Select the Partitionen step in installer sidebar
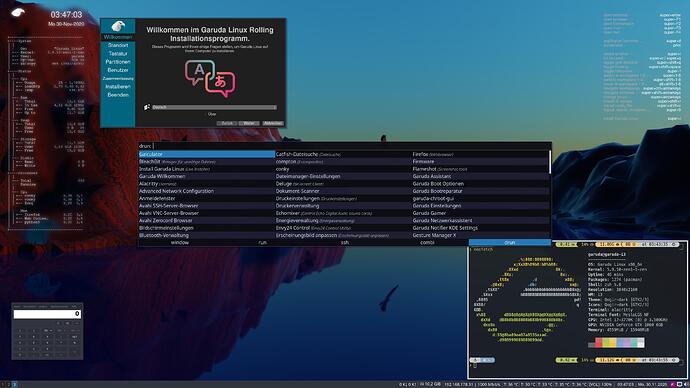Image resolution: width=690 pixels, height=388 pixels. point(118,62)
